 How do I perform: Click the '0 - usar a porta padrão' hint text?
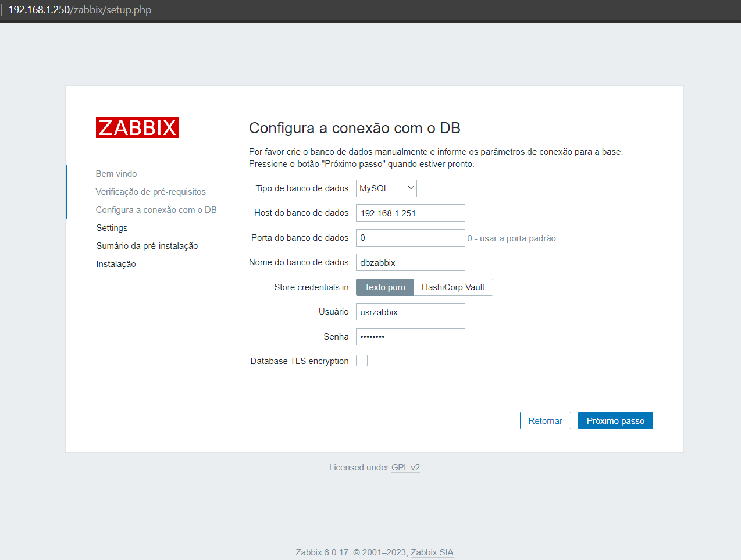click(512, 238)
